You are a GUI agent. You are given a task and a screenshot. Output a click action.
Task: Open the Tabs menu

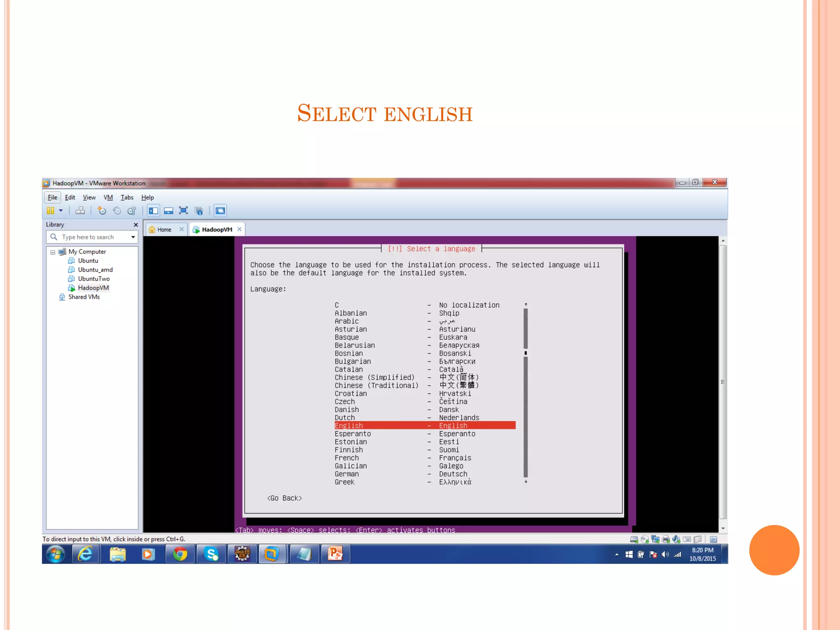click(127, 197)
